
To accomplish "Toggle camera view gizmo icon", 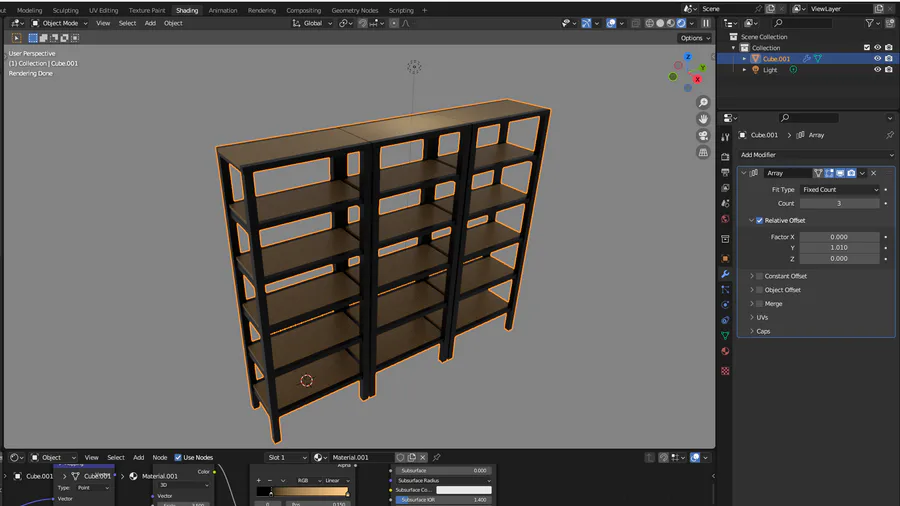I will [703, 136].
